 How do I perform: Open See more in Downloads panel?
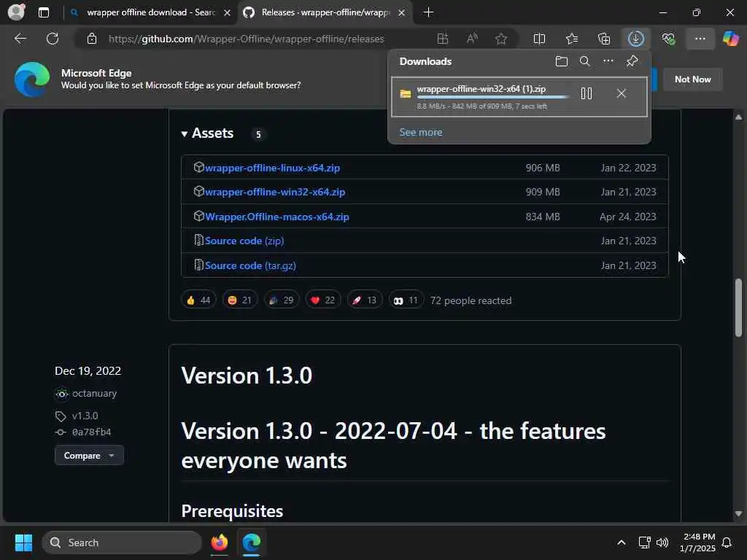[x=421, y=133]
